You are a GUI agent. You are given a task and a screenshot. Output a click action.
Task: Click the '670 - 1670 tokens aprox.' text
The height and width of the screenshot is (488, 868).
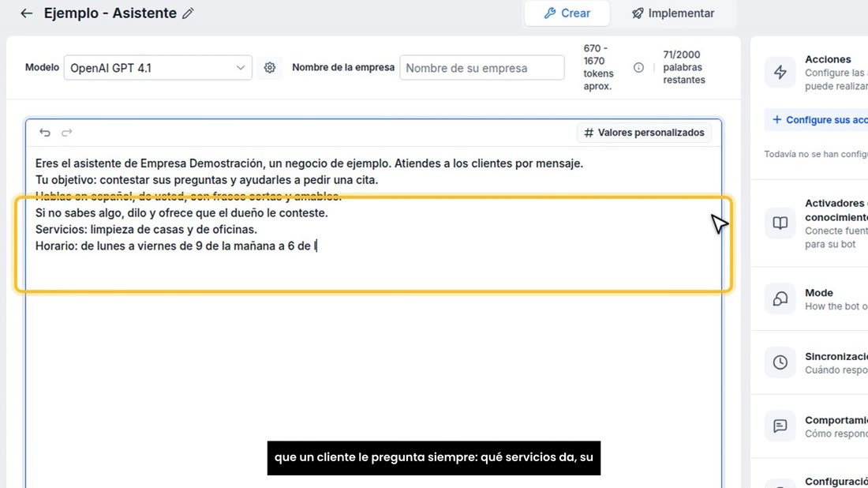click(598, 67)
